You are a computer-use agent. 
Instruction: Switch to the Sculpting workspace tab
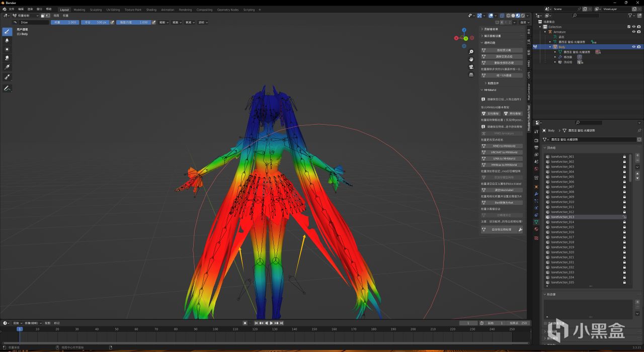tap(96, 10)
